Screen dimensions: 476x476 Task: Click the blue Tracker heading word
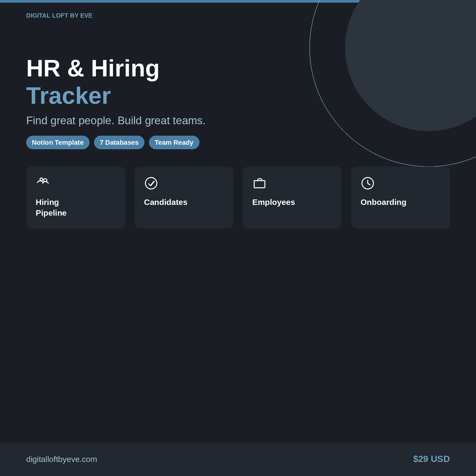click(69, 96)
